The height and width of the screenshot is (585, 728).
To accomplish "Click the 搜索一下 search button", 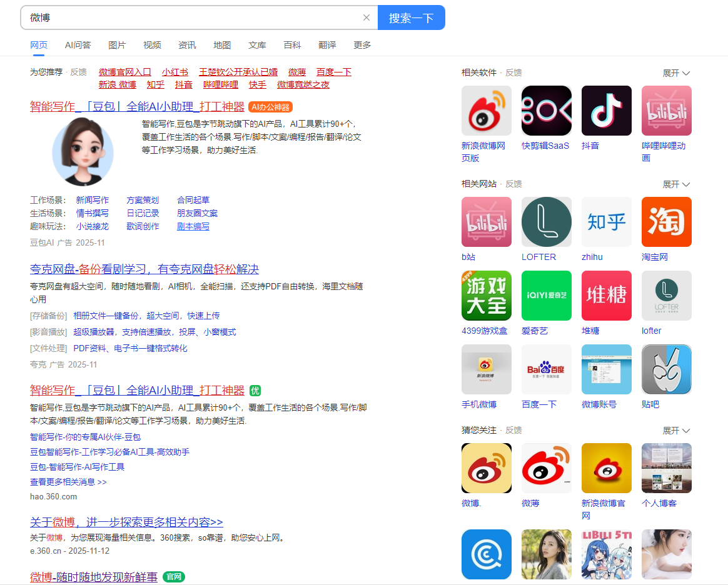I will pyautogui.click(x=412, y=17).
